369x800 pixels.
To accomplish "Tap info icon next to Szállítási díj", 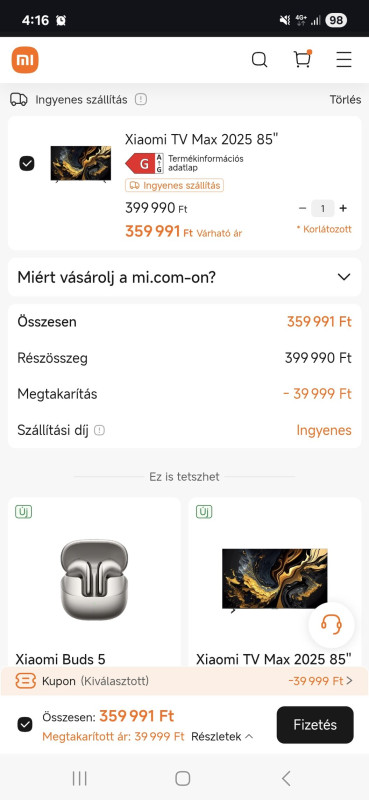I will [x=100, y=431].
